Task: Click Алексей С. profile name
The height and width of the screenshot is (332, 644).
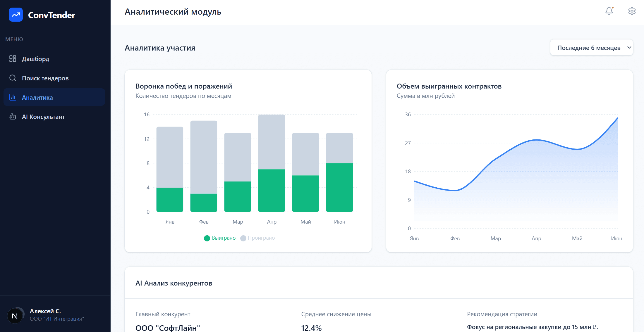Action: point(45,311)
